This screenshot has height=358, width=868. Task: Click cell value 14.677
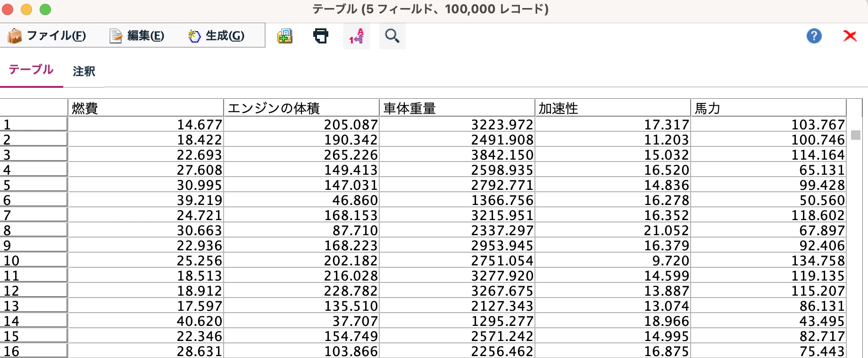pyautogui.click(x=199, y=125)
